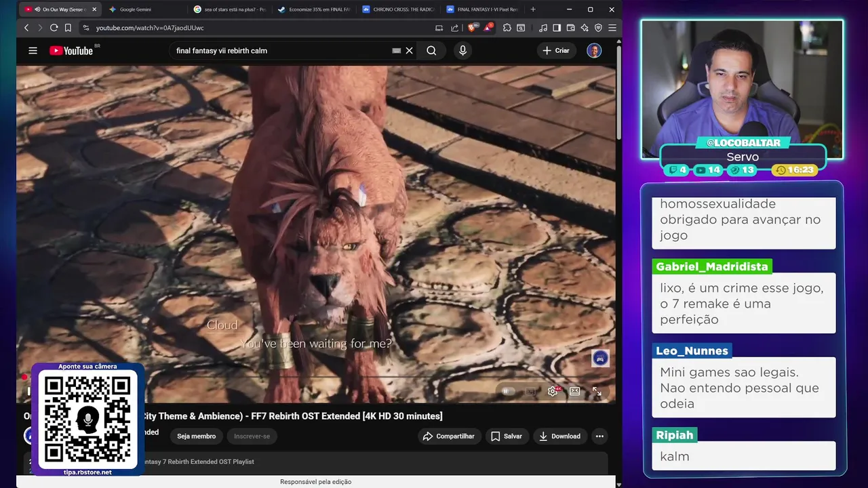Click the YouTube search magnifier button
The height and width of the screenshot is (488, 868).
click(x=431, y=51)
